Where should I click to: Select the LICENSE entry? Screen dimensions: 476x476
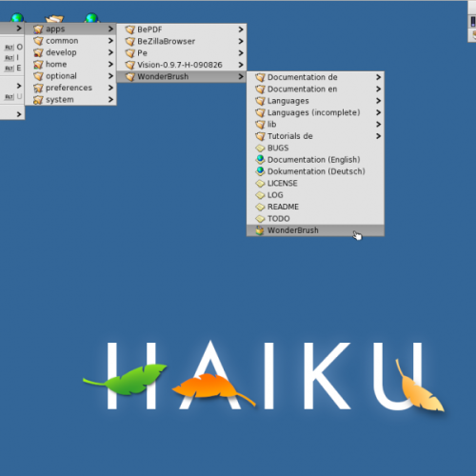tap(315, 183)
